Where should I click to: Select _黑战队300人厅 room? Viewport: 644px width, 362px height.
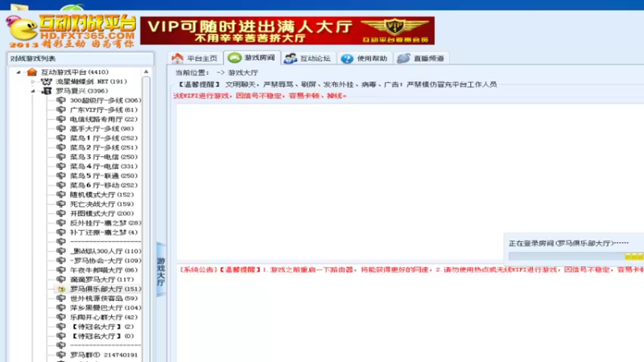click(x=105, y=251)
